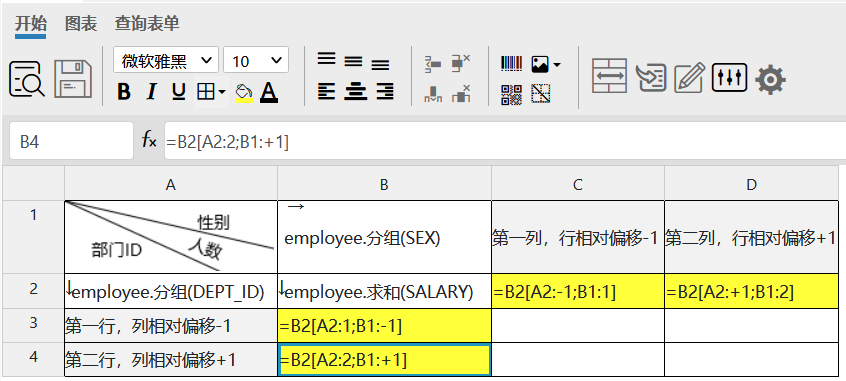Switch to the 查询表单 tab
The width and height of the screenshot is (846, 381).
(x=147, y=24)
